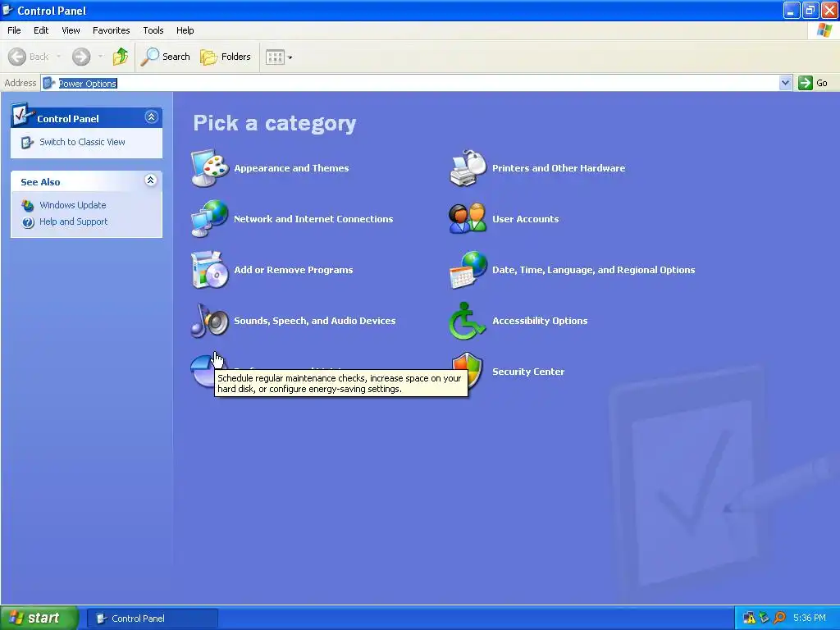Image resolution: width=840 pixels, height=630 pixels.
Task: Open the Appearance and Themes palette icon
Action: tap(209, 168)
